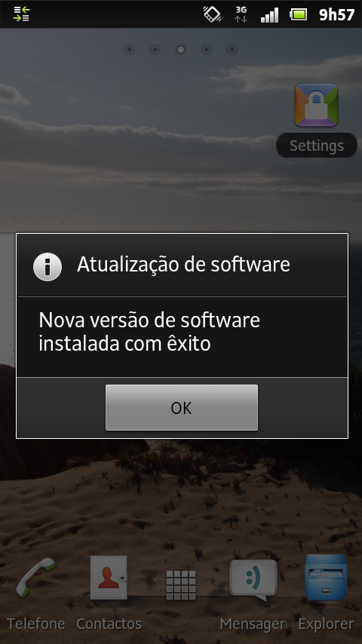The width and height of the screenshot is (362, 644).
Task: Switch to the fifth home screen dot
Action: pyautogui.click(x=232, y=50)
